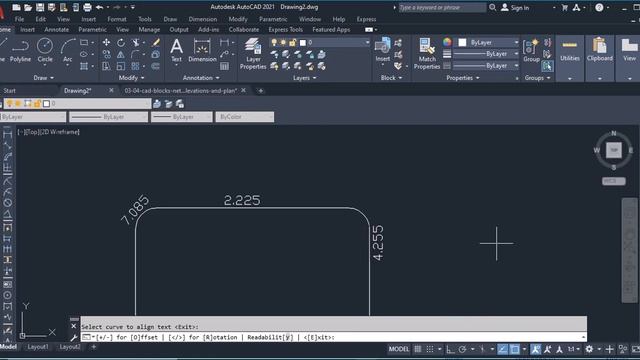Click the Plot printer icon

click(x=87, y=7)
